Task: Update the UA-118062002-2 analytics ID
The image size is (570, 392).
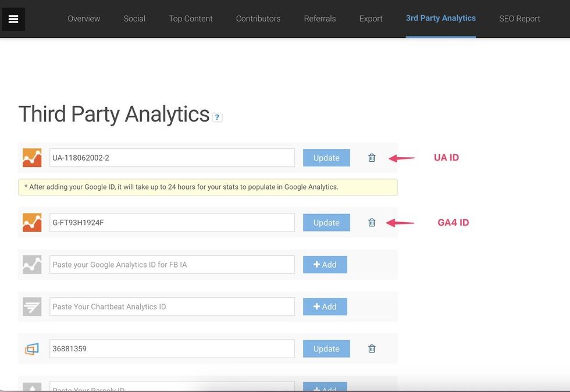Action: pos(326,158)
